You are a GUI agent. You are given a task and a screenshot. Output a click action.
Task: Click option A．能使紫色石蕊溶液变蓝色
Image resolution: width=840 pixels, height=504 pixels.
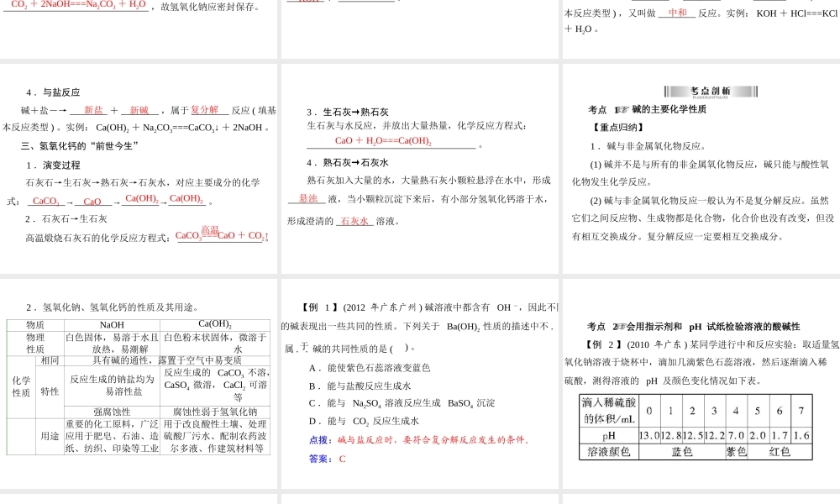(370, 368)
